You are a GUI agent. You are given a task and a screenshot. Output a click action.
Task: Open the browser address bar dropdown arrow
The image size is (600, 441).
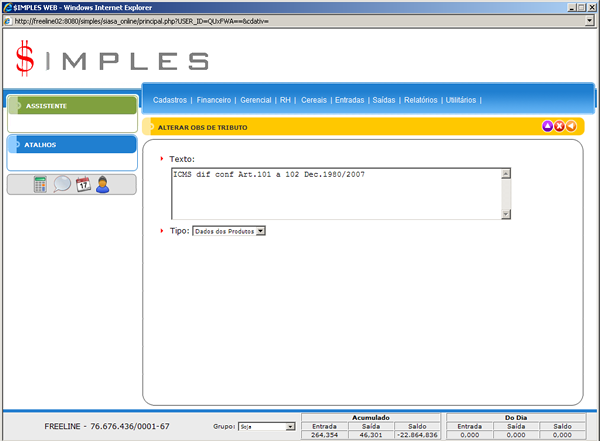(587, 21)
